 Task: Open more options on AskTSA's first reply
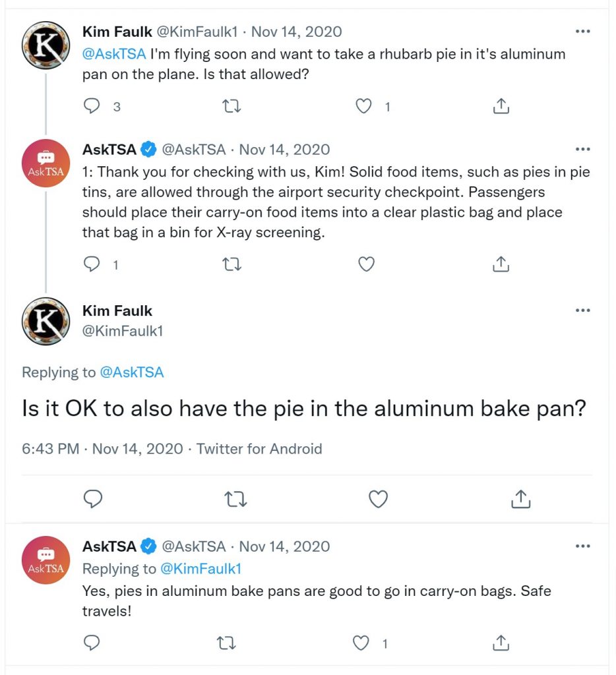coord(582,150)
